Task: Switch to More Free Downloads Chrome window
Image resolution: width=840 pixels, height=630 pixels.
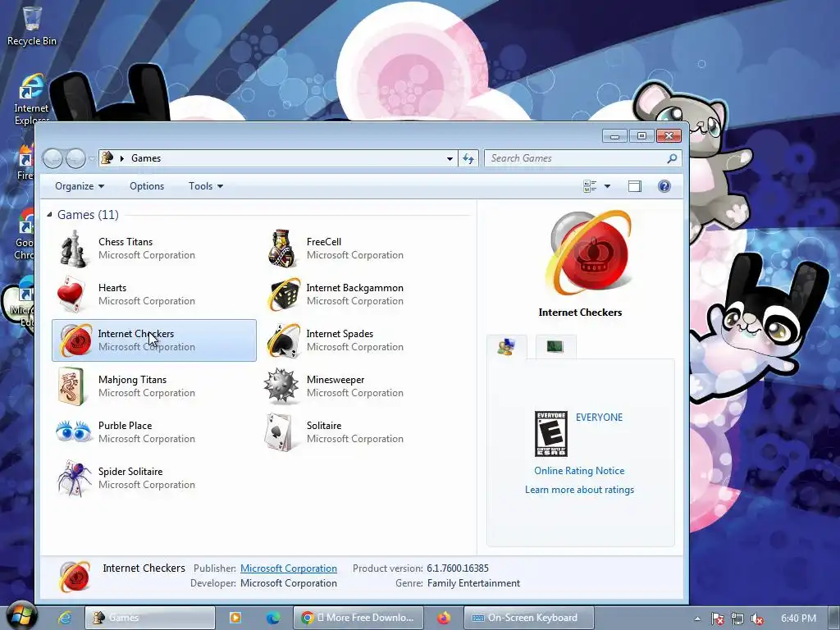Action: pos(358,618)
